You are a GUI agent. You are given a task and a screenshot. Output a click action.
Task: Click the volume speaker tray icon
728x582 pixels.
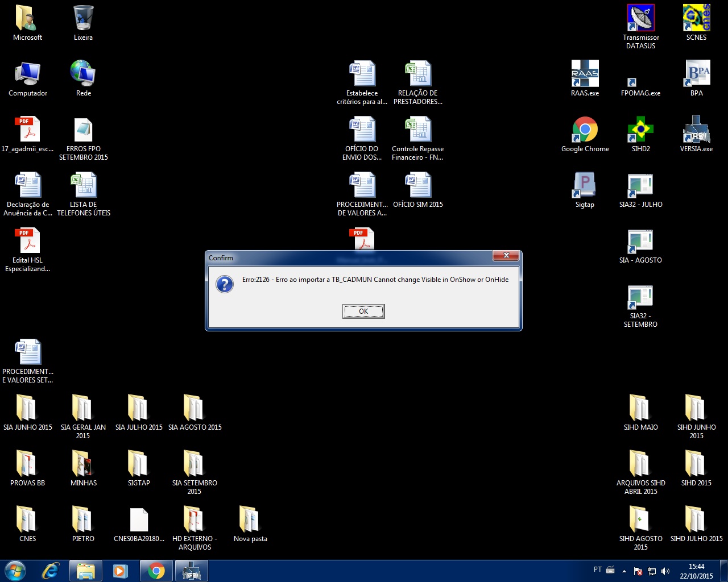665,571
